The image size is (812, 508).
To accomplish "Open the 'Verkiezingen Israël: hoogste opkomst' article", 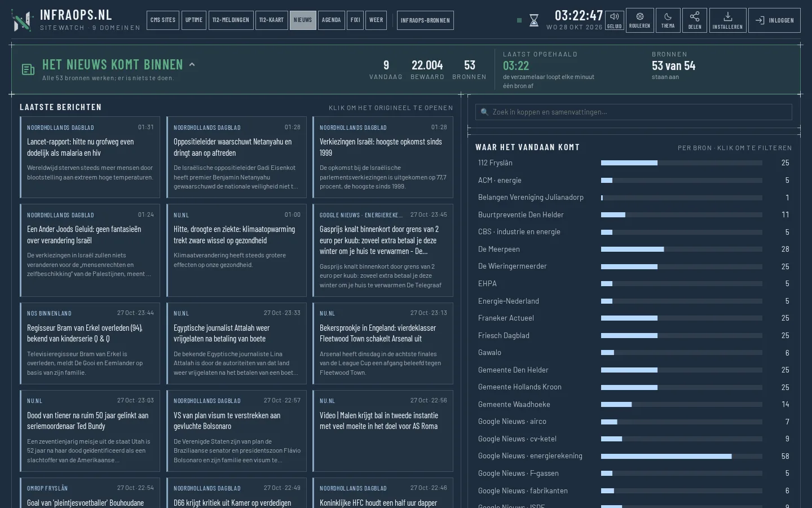I will [383, 157].
